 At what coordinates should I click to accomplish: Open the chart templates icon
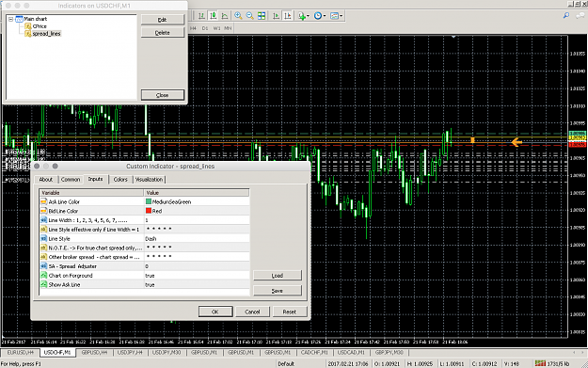[335, 16]
